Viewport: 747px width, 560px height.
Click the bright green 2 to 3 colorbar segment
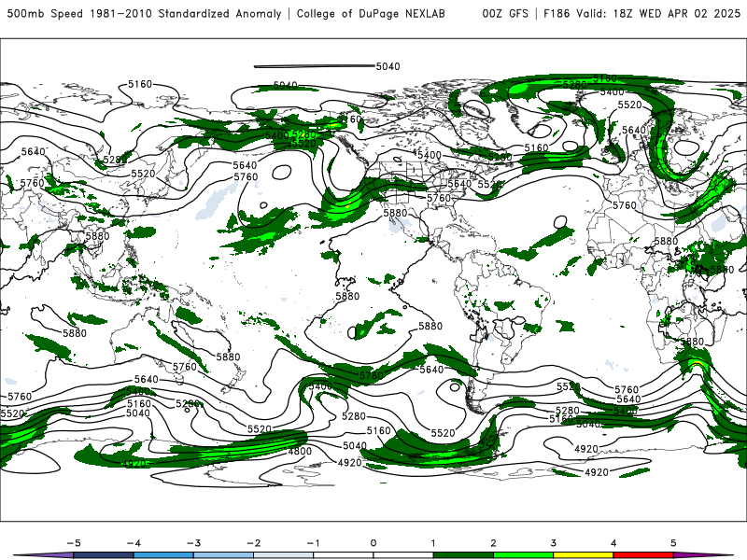tap(523, 555)
